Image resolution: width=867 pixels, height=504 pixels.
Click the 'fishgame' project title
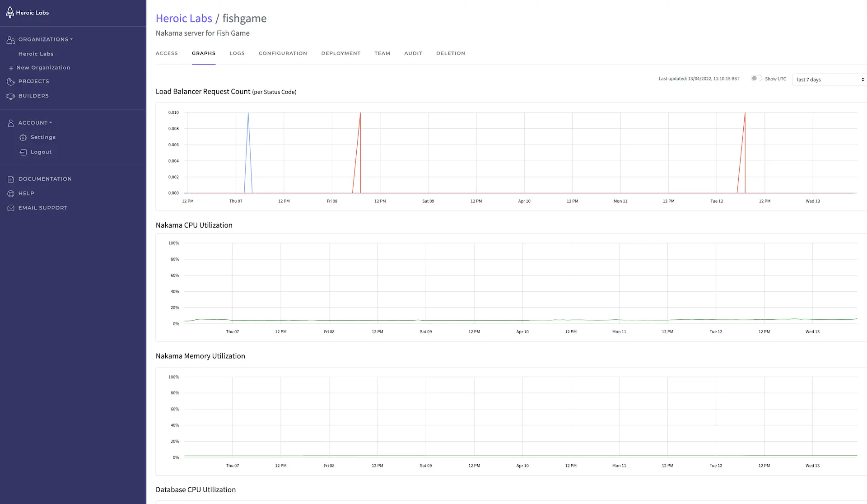click(244, 19)
